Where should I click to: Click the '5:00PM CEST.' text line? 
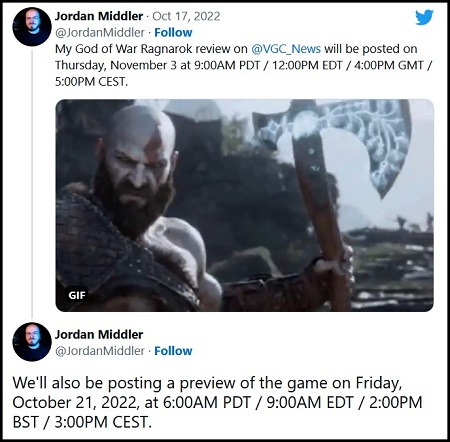click(x=91, y=82)
